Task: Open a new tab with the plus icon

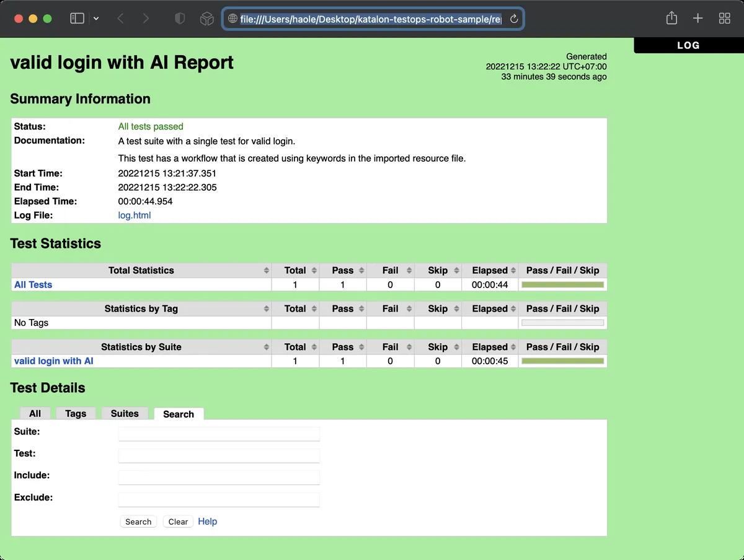Action: [697, 18]
